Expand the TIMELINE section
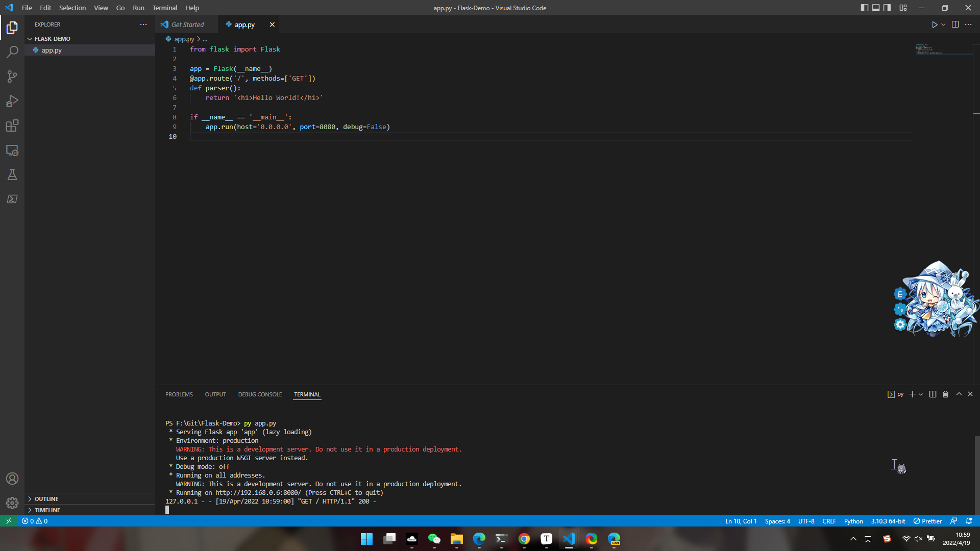This screenshot has height=551, width=980. coord(47,510)
